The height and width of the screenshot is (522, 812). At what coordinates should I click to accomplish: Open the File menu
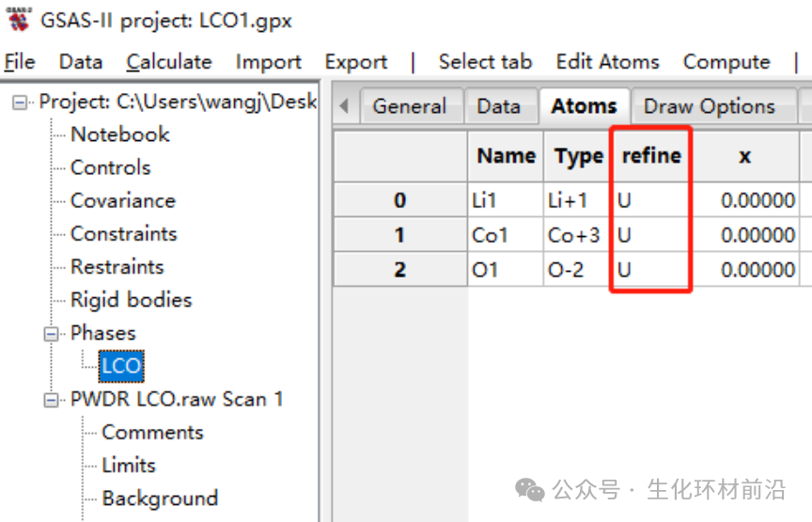click(x=20, y=62)
